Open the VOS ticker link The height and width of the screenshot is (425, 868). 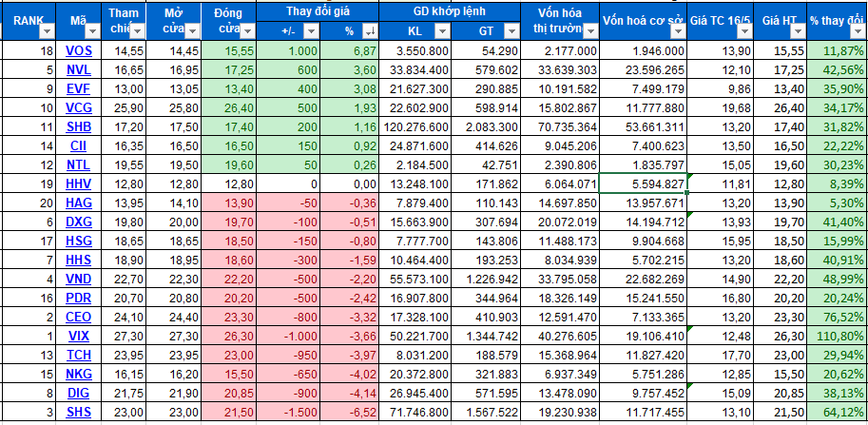(79, 51)
